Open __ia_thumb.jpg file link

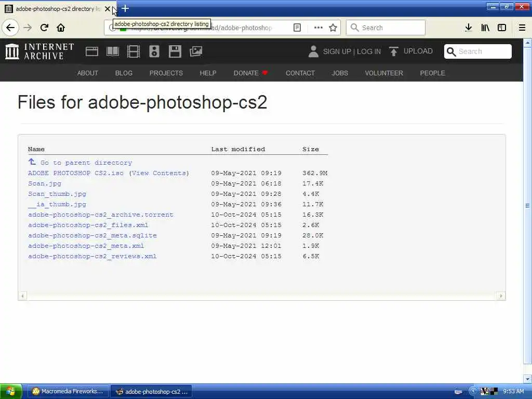[57, 204]
